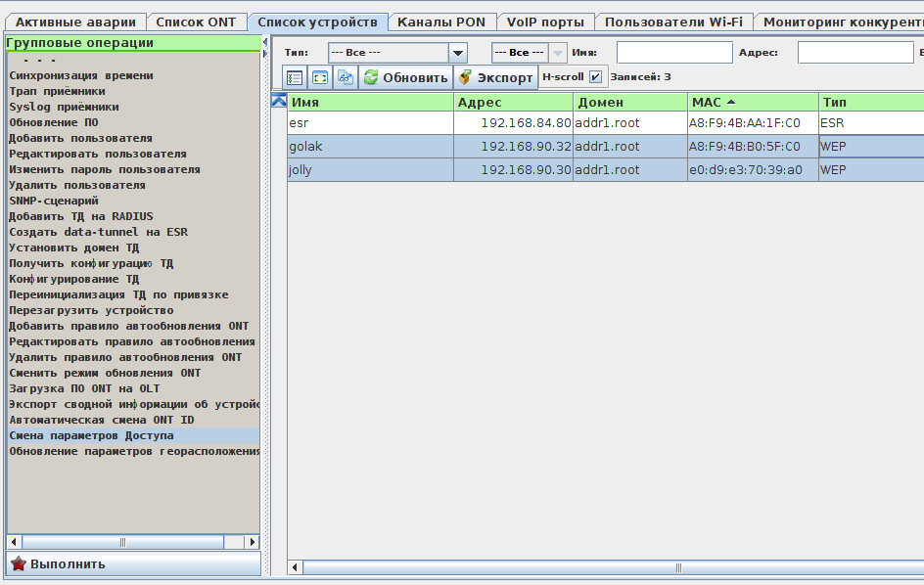The width and height of the screenshot is (924, 585).
Task: Select Перезагрузить устройство operation
Action: tap(134, 310)
